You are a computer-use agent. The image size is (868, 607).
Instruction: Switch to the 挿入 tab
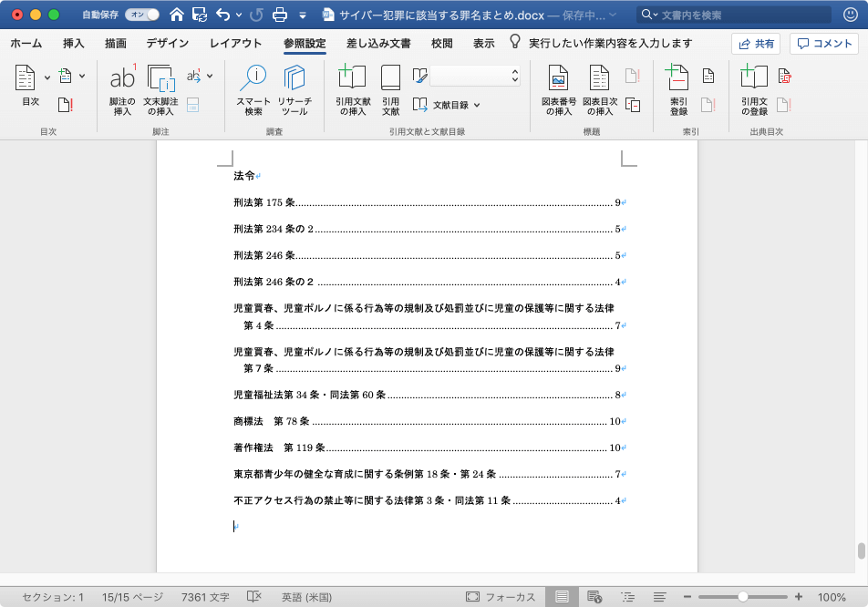point(73,43)
